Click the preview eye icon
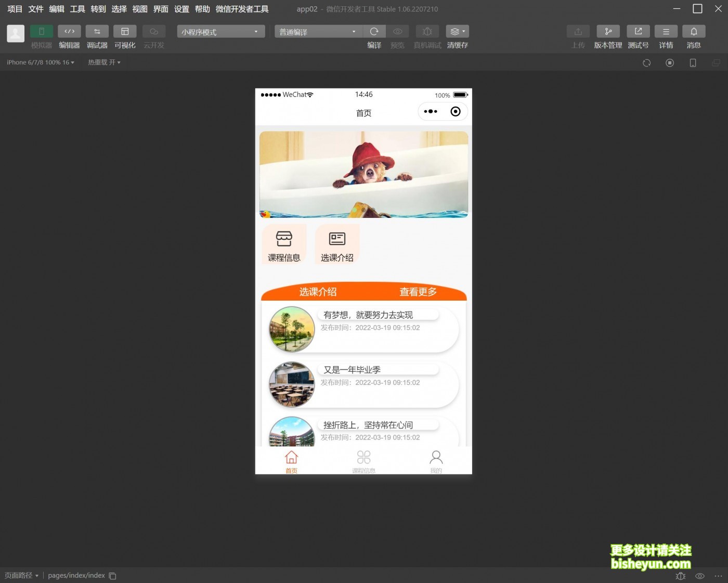The height and width of the screenshot is (583, 728). [398, 31]
